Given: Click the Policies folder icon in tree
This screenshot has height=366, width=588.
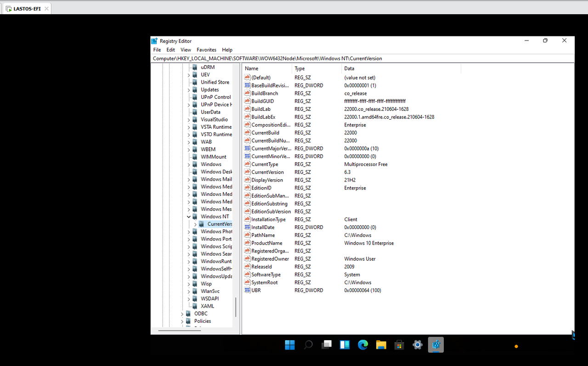Looking at the screenshot, I should click(x=188, y=321).
